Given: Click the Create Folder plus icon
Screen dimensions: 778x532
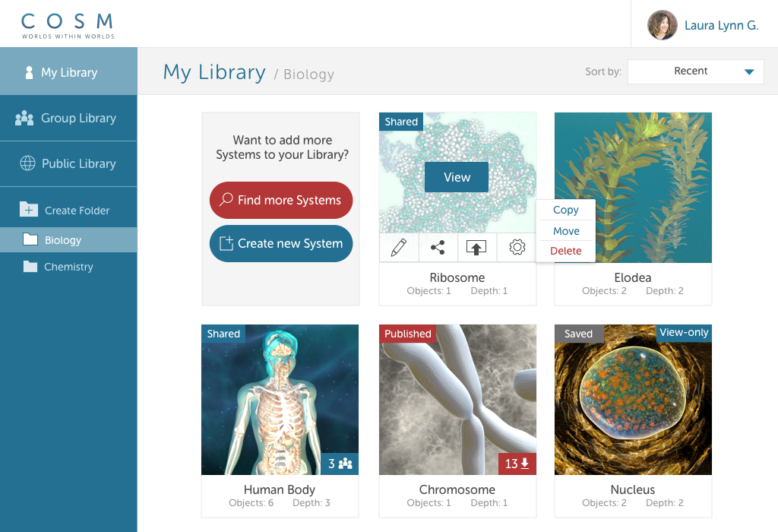Looking at the screenshot, I should tap(29, 210).
